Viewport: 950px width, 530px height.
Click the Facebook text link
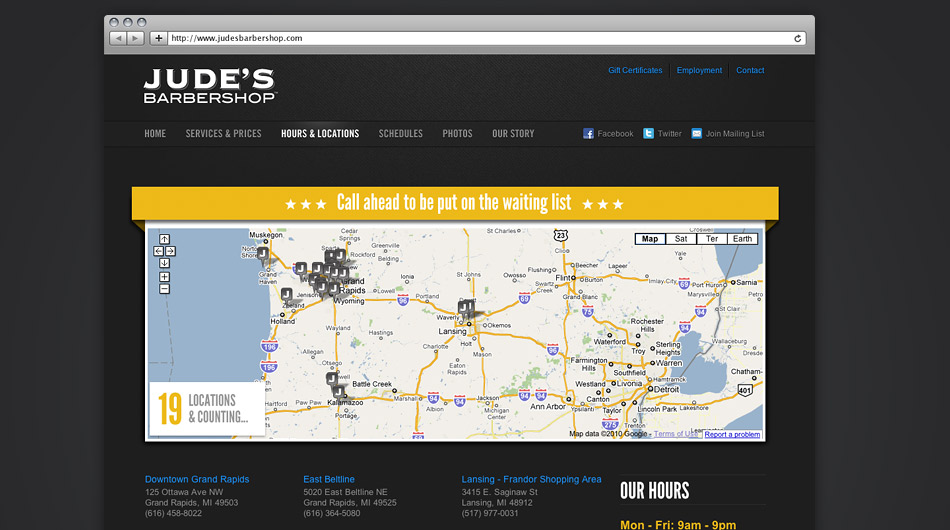[x=615, y=134]
